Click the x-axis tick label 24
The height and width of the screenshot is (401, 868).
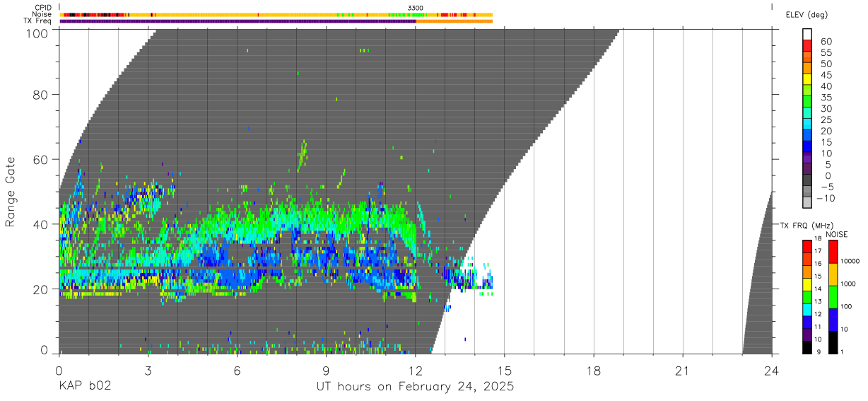click(772, 371)
